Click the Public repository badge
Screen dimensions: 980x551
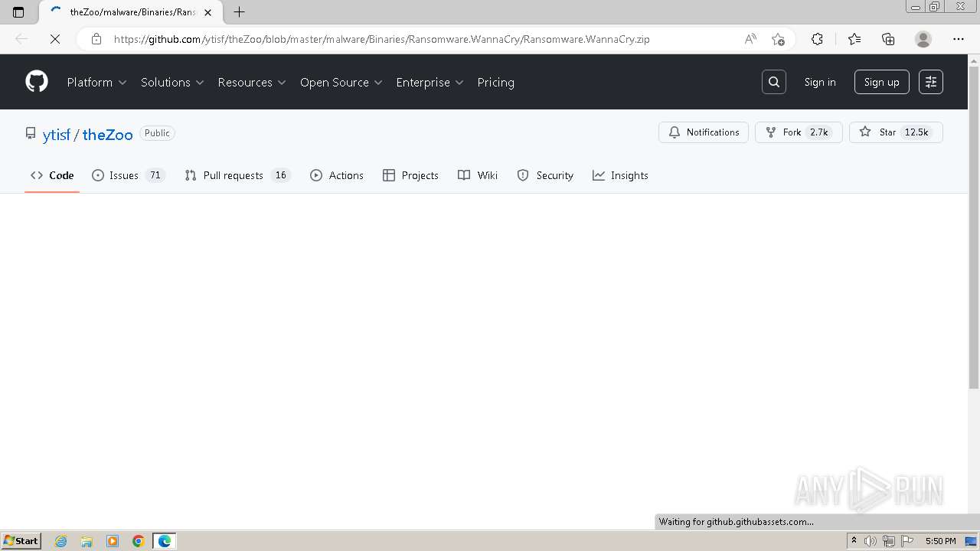157,133
